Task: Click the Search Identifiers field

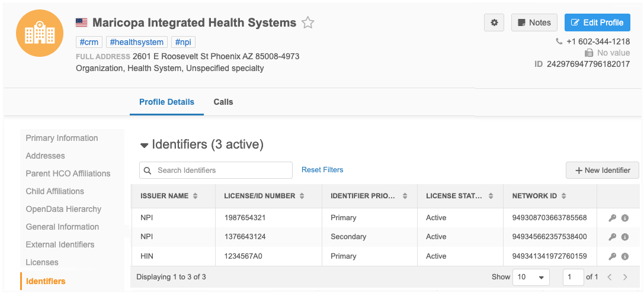Action: click(x=216, y=170)
